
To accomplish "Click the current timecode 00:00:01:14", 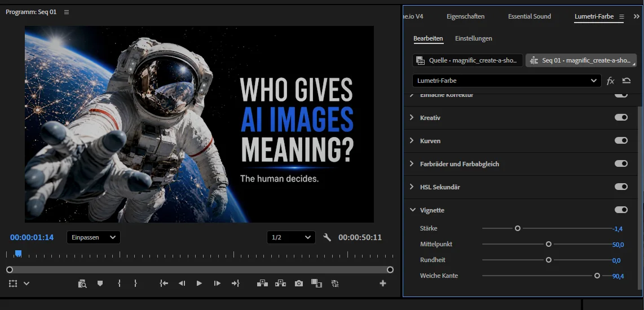I will [32, 237].
